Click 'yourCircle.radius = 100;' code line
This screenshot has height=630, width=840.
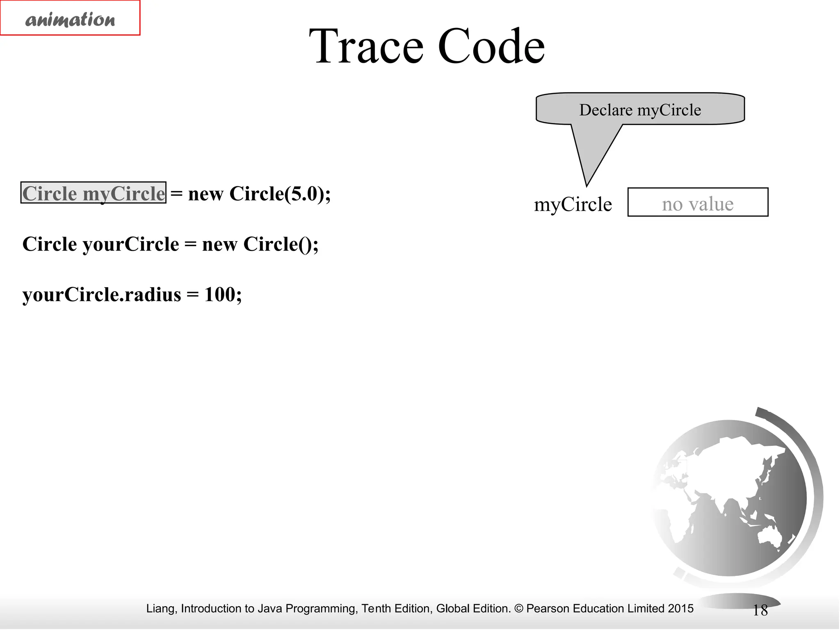(x=132, y=295)
